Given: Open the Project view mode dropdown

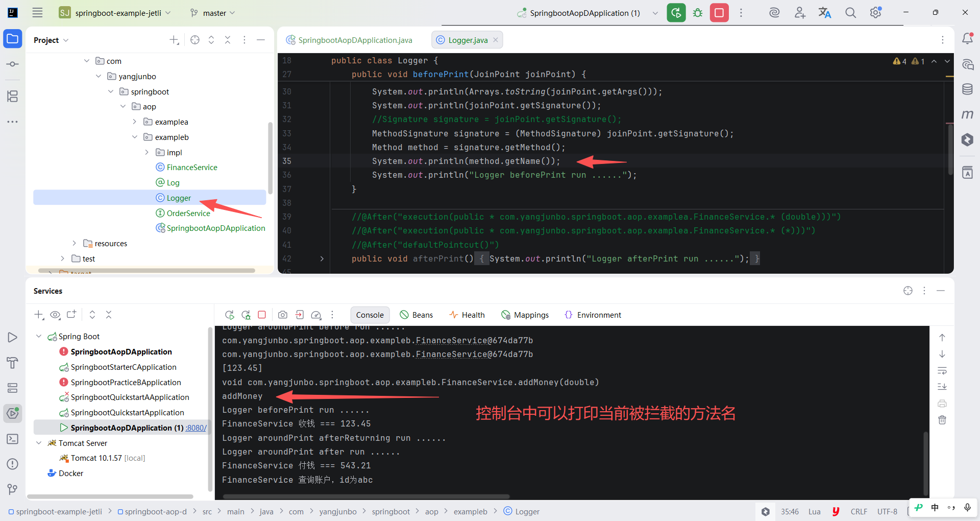Looking at the screenshot, I should tap(51, 40).
